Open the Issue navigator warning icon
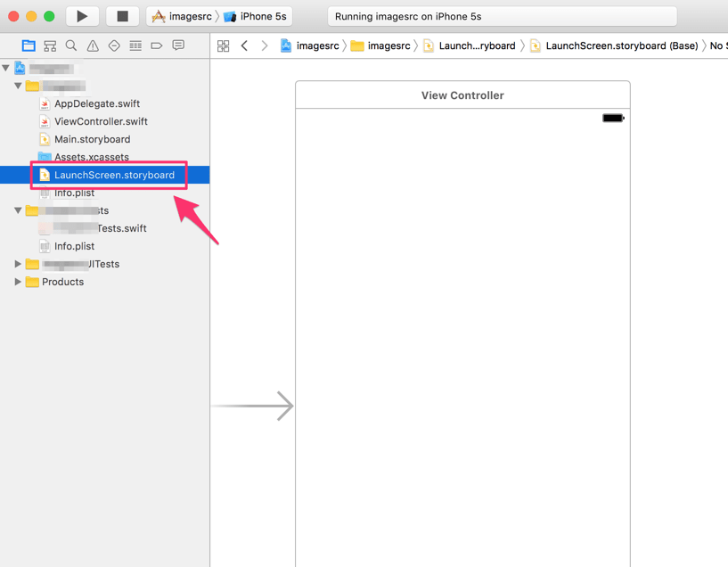Image resolution: width=728 pixels, height=567 pixels. tap(93, 45)
